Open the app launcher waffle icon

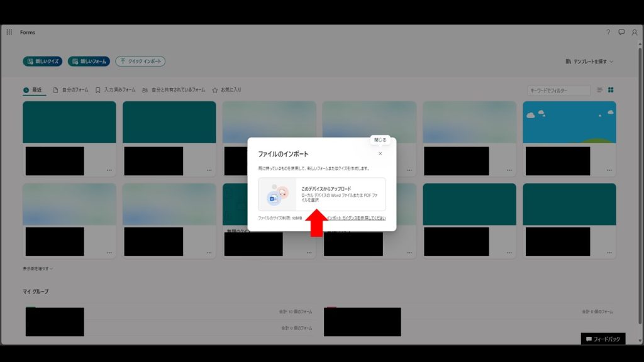coord(9,32)
